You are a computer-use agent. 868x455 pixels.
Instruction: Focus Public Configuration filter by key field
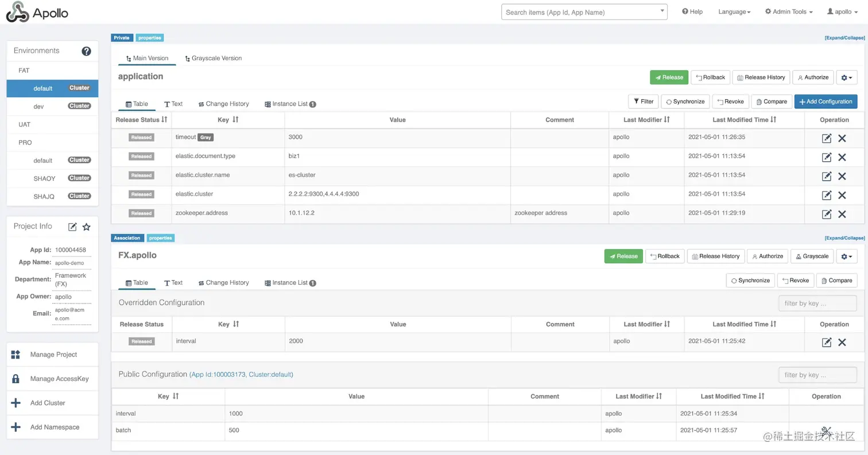pyautogui.click(x=817, y=375)
